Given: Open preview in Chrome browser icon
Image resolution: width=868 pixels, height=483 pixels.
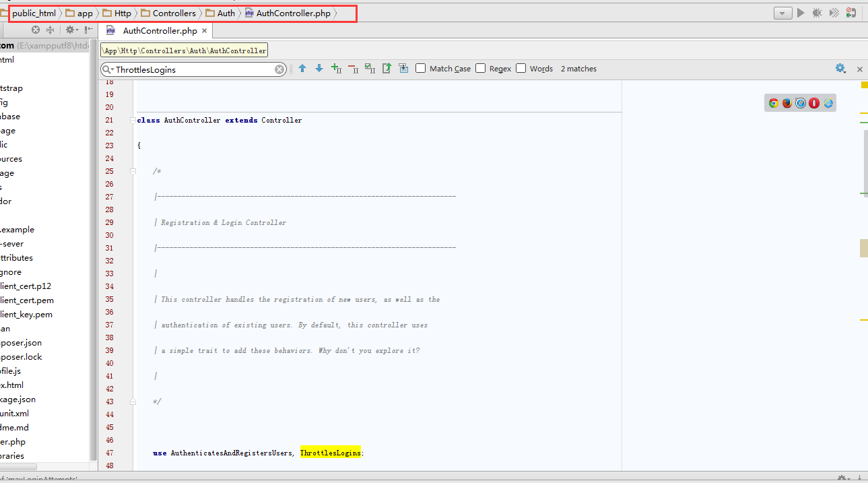Looking at the screenshot, I should [x=773, y=103].
